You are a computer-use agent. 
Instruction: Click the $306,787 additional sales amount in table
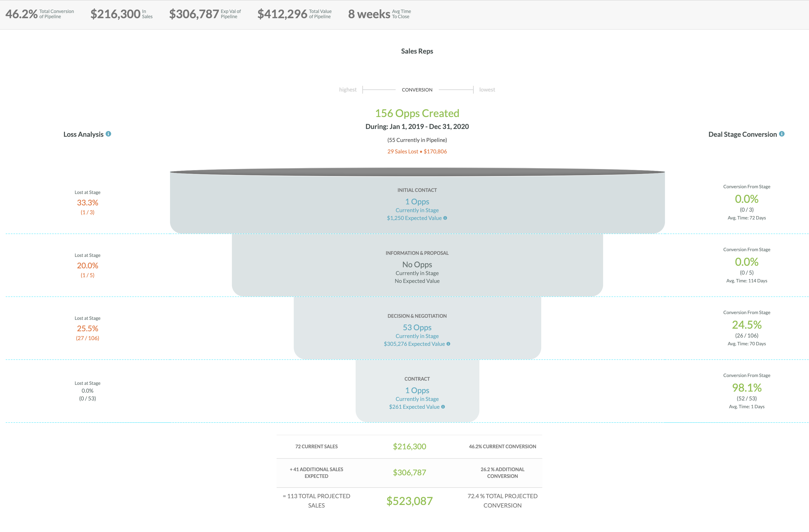(409, 472)
